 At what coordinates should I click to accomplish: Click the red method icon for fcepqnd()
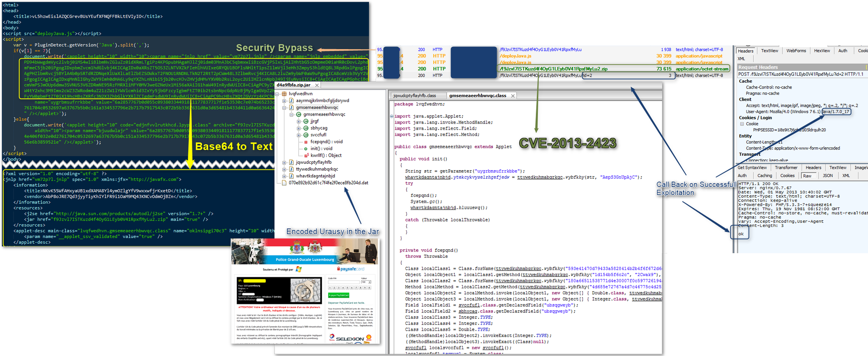[306, 142]
